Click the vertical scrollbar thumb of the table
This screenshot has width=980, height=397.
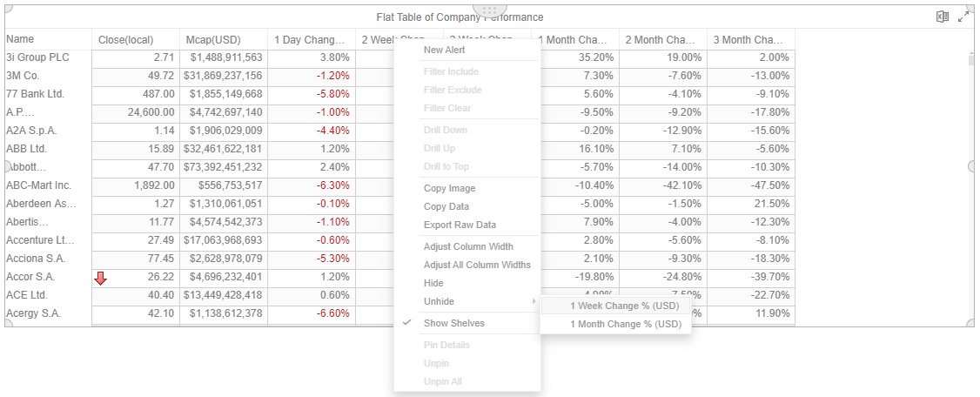click(970, 60)
